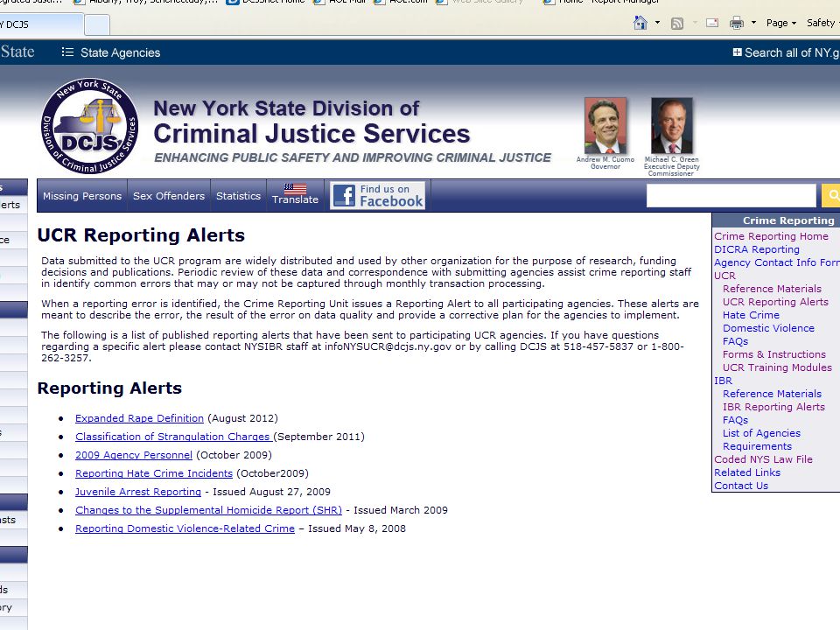
Task: Open Classification of Strangulation Charges link
Action: (173, 437)
